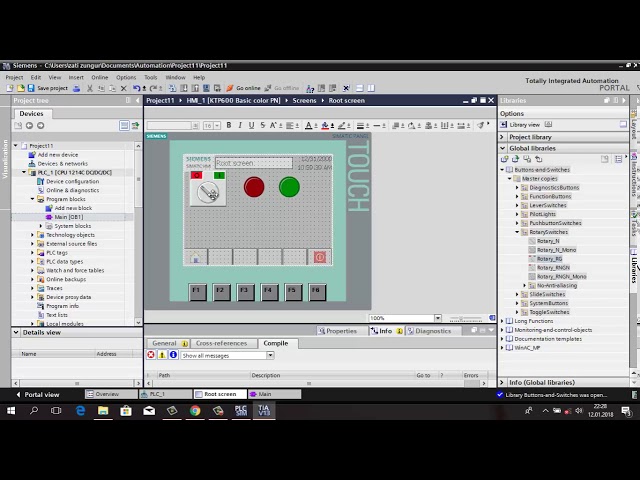The height and width of the screenshot is (480, 640).
Task: Open the Show all messages dropdown
Action: point(270,356)
